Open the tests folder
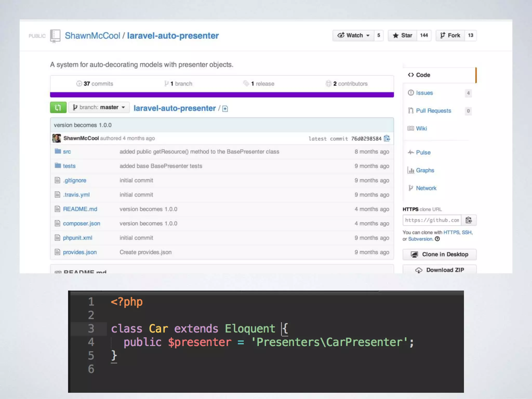The height and width of the screenshot is (399, 532). click(x=69, y=166)
